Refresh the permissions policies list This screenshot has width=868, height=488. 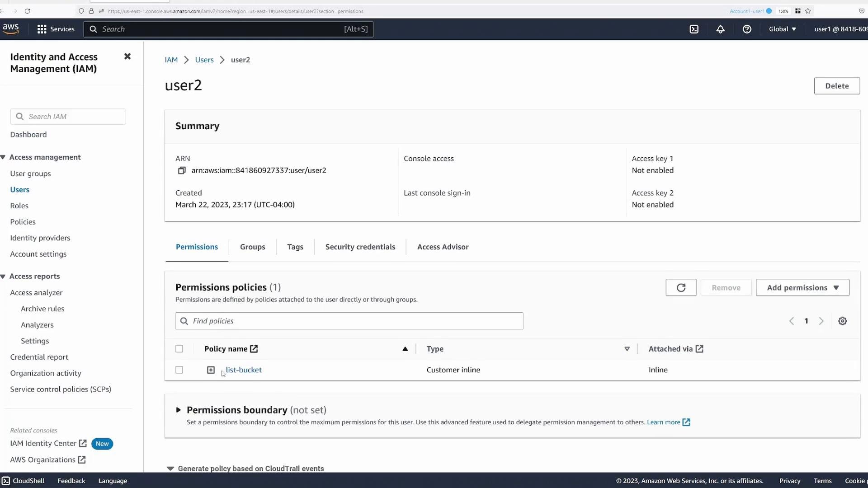coord(681,287)
